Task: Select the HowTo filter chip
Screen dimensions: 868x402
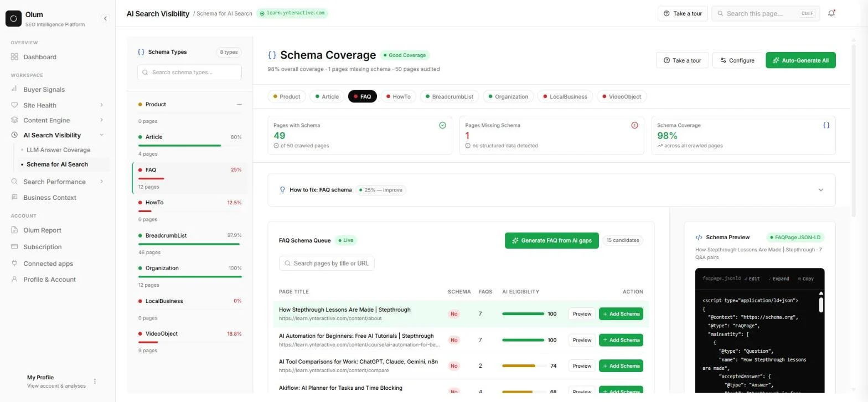Action: [399, 96]
